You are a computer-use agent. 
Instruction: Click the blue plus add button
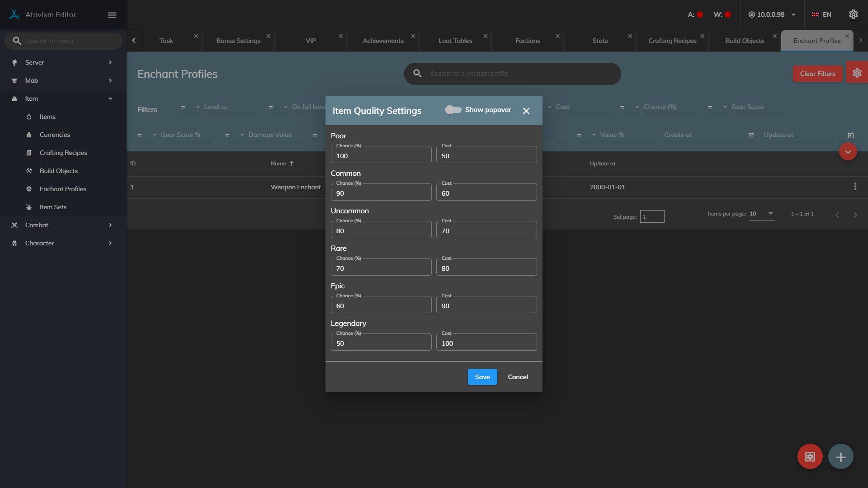(840, 457)
